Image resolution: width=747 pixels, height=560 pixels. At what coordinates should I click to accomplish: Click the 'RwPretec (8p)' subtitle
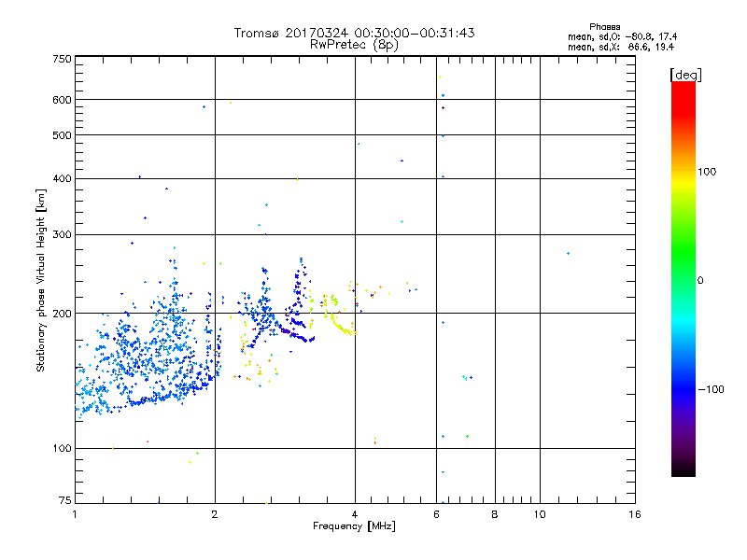tap(354, 45)
